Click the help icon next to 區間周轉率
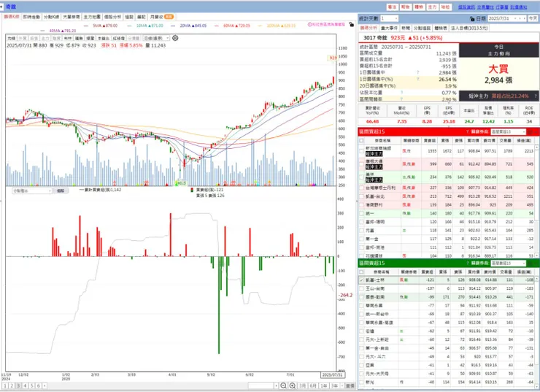Viewport: 540px width, 392px height. click(x=401, y=99)
